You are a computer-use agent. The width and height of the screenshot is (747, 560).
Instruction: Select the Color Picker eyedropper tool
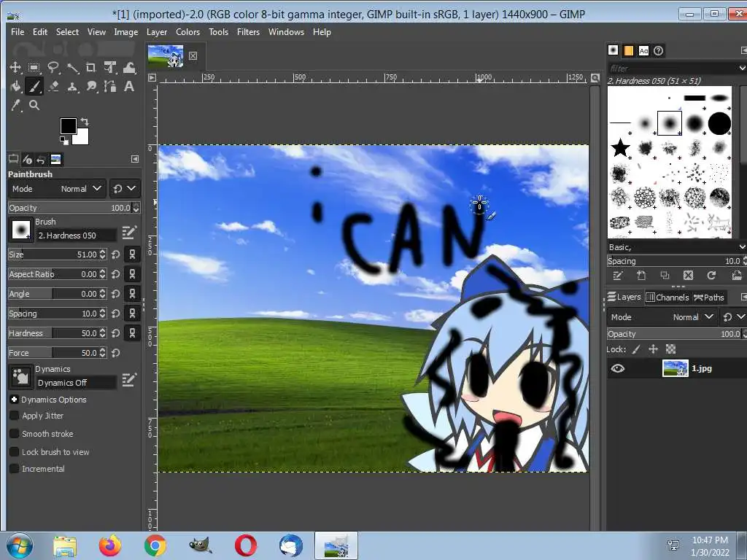click(x=15, y=105)
